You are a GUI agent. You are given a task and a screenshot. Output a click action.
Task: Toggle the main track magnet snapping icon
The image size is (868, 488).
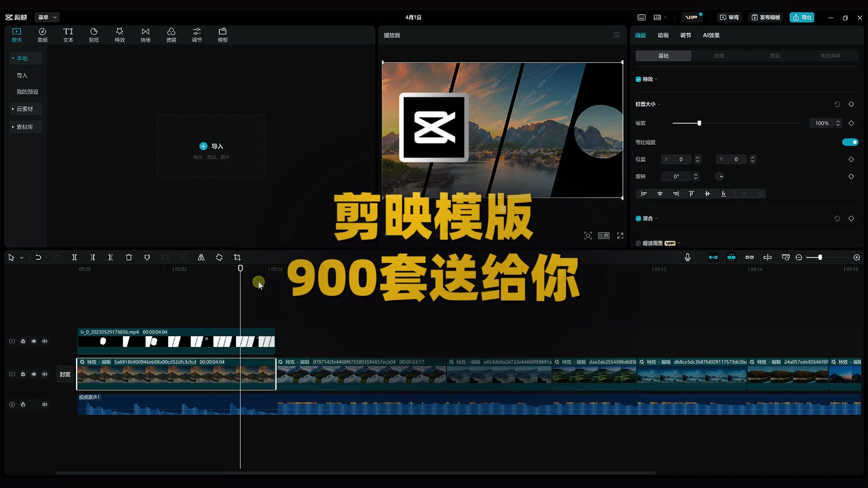[713, 258]
